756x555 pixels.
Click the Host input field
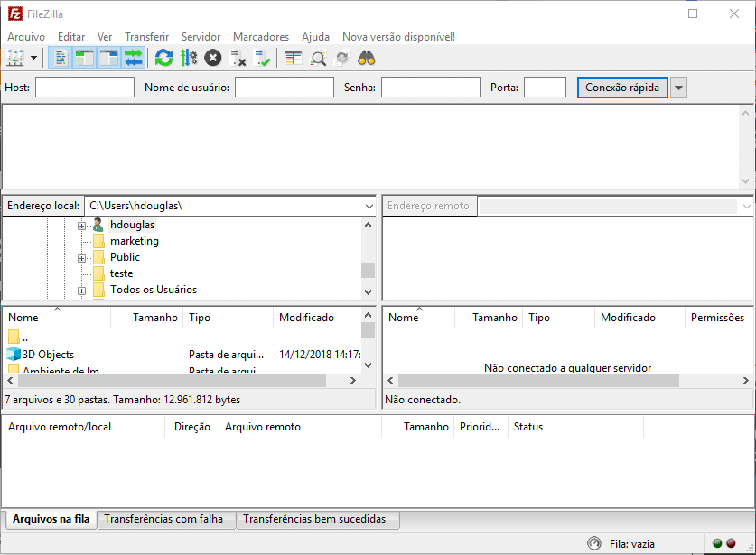pyautogui.click(x=84, y=88)
